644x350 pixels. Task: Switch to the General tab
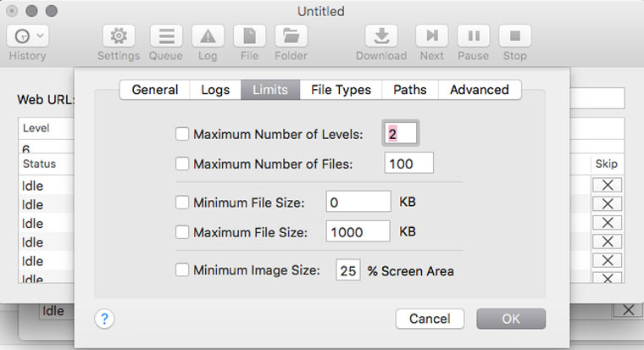point(155,90)
